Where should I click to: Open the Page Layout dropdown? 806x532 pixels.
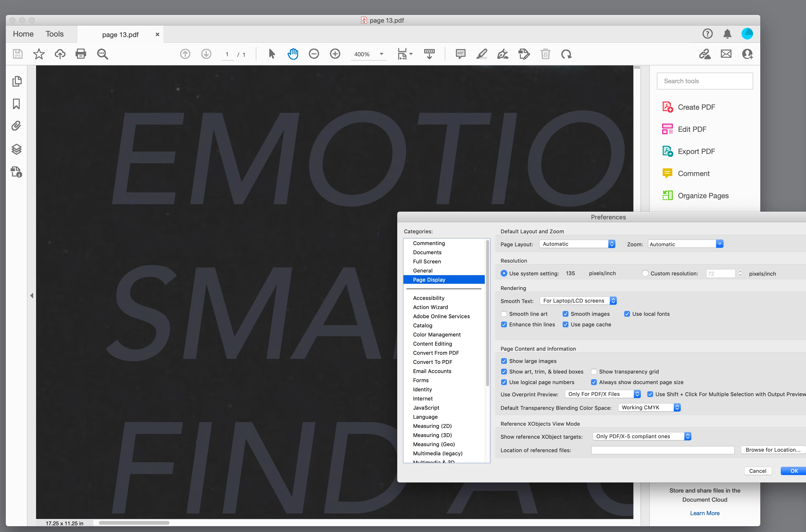click(577, 244)
